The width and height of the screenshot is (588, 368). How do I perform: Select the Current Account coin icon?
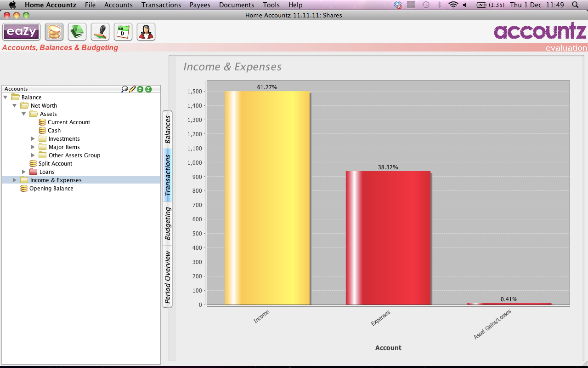(42, 122)
